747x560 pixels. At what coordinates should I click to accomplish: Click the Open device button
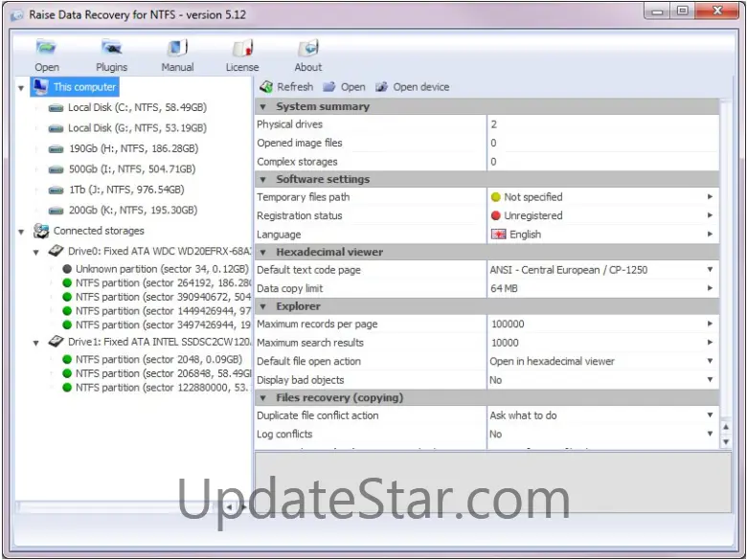[413, 87]
